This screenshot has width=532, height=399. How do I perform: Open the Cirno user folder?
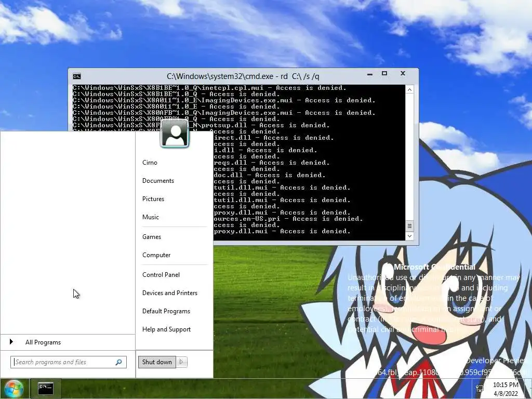(x=150, y=163)
